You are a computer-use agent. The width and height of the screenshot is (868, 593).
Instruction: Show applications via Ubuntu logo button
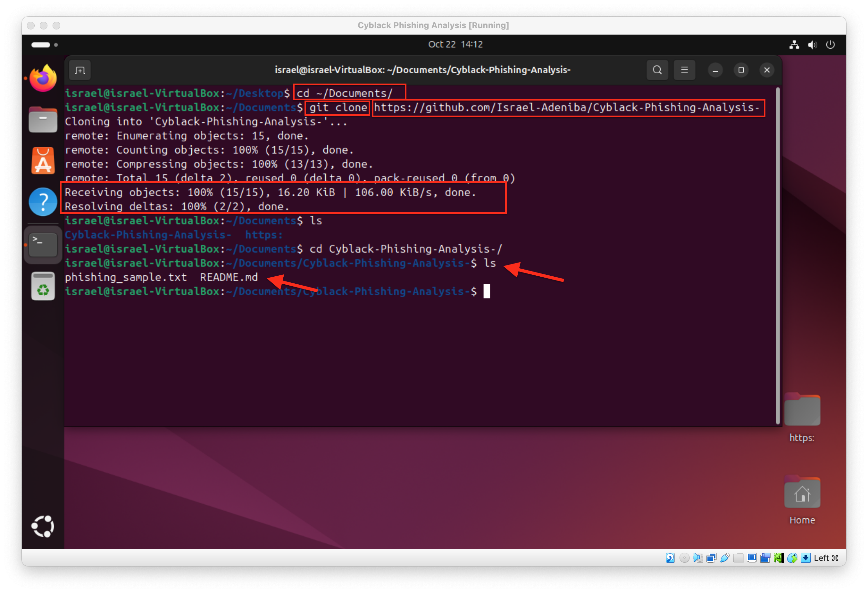(x=43, y=526)
